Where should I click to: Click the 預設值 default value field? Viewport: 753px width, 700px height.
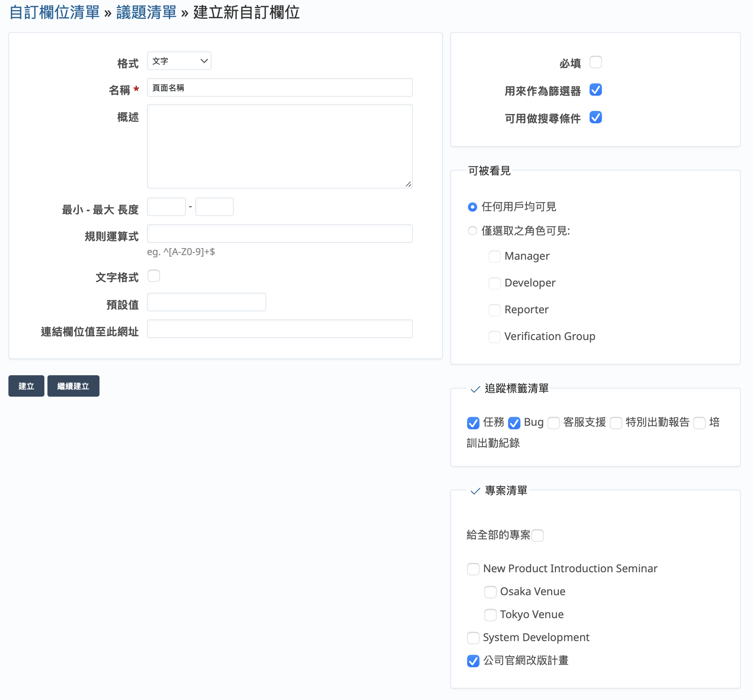coord(207,302)
